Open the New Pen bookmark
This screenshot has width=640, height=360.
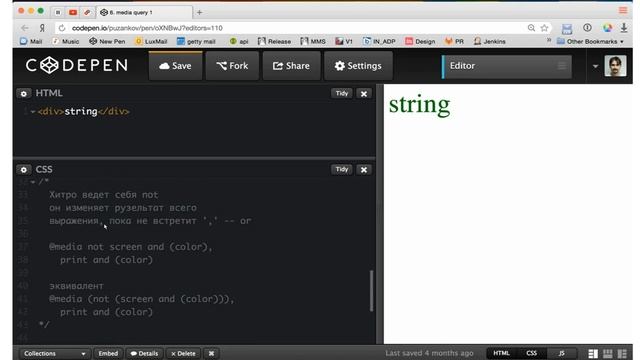click(x=107, y=41)
